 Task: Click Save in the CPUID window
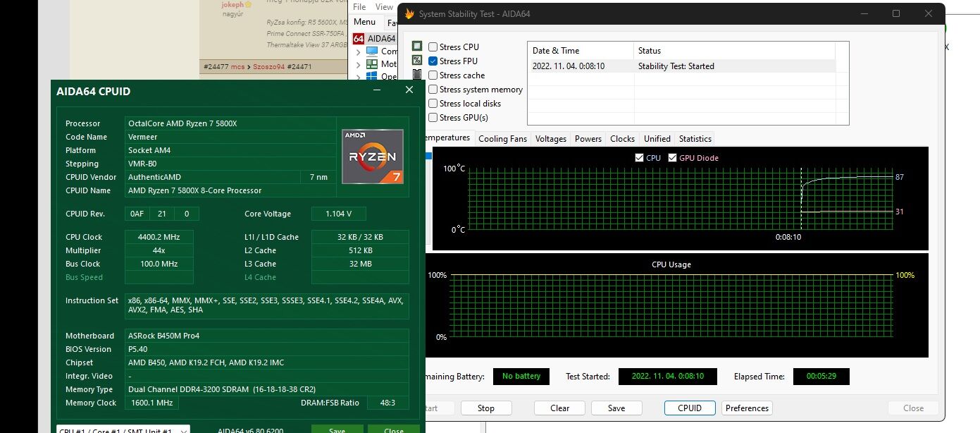click(337, 430)
